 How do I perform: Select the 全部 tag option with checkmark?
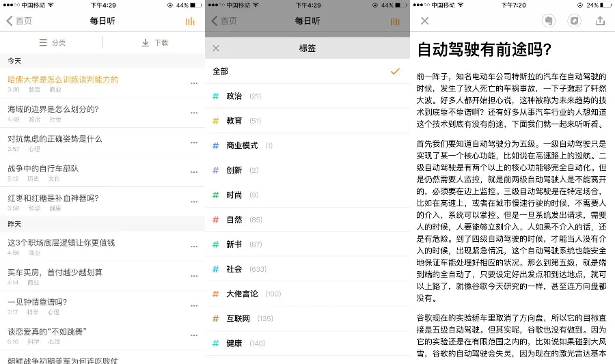tap(307, 71)
